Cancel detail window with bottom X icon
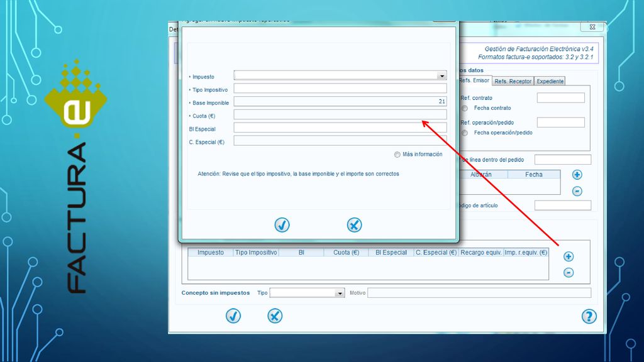644x362 pixels. point(275,316)
